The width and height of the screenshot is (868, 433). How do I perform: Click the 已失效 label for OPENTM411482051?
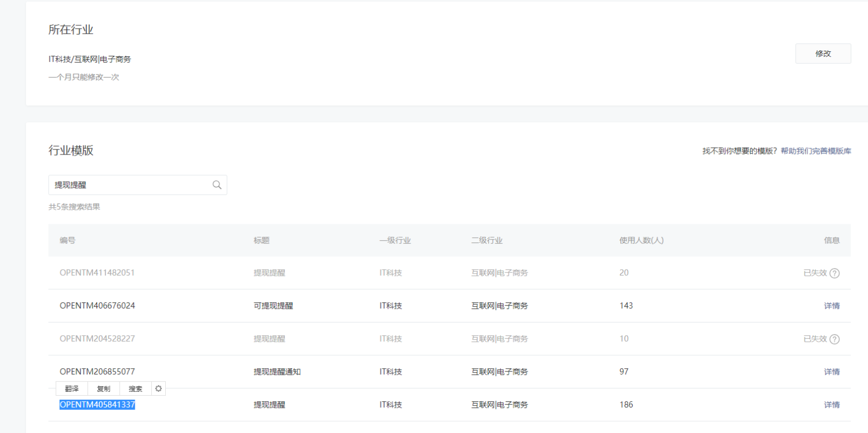coord(815,273)
